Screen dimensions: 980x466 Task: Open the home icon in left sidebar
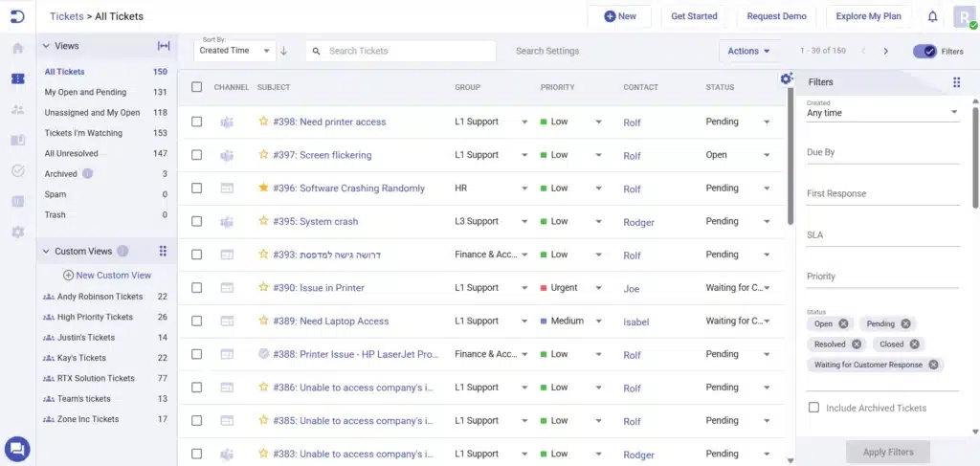(x=18, y=48)
